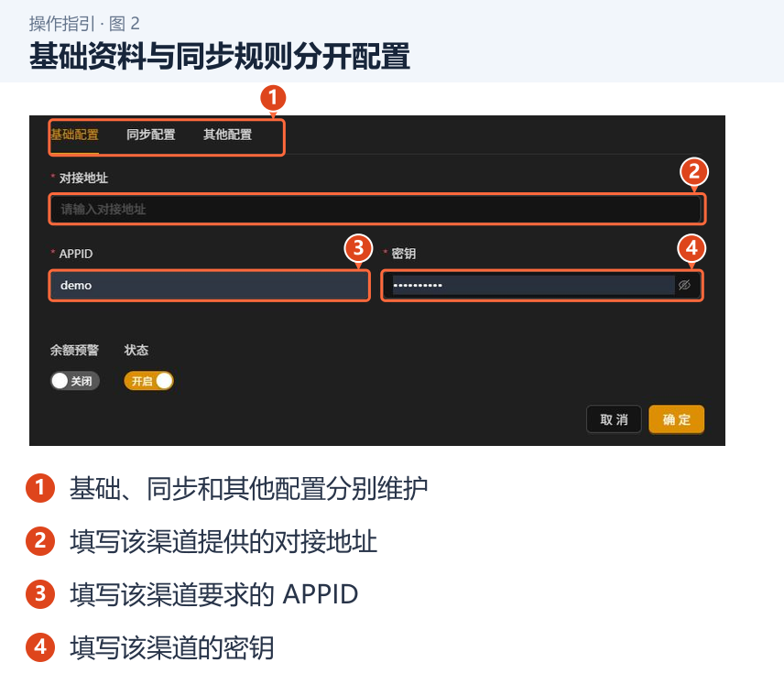
Task: Click the text 填写该渠道提供的对接地址
Action: (x=223, y=541)
